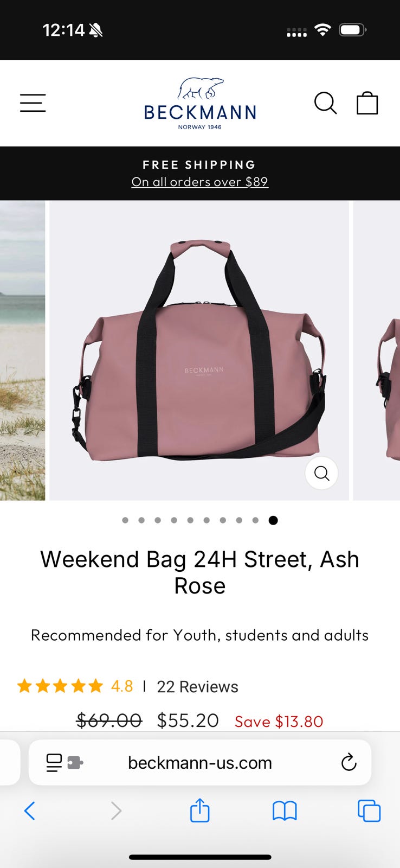Follow the 'On all orders over $89' link
Image resolution: width=400 pixels, height=868 pixels.
point(200,182)
